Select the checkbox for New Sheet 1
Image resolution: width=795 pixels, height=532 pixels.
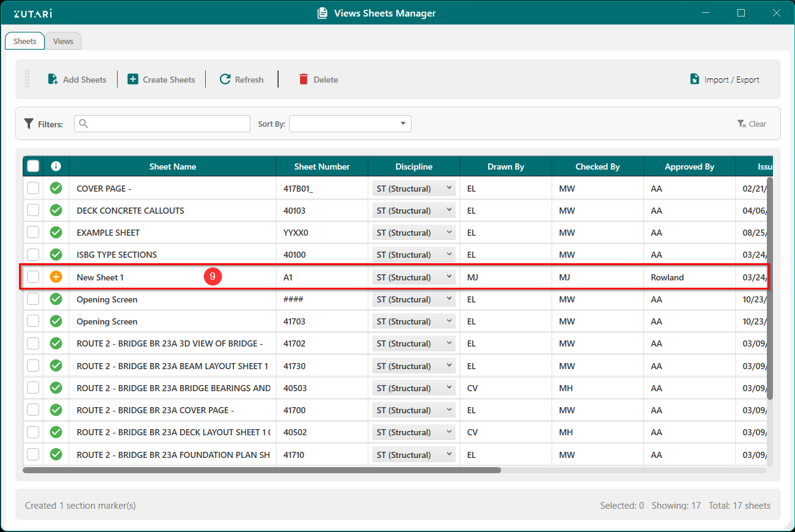pos(33,277)
